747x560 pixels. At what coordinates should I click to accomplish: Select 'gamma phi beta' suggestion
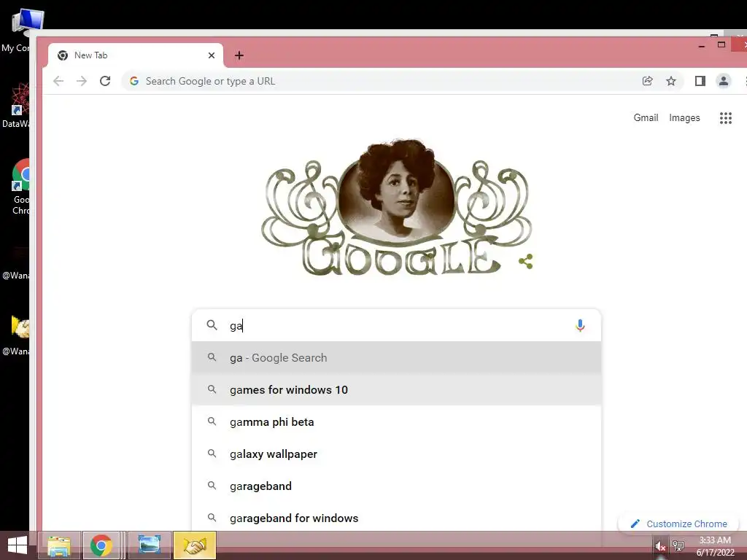point(396,422)
